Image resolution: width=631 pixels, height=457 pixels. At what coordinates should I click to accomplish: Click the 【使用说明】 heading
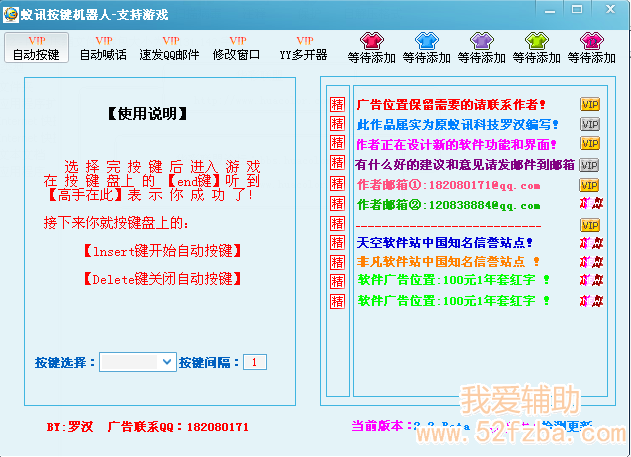[x=147, y=114]
